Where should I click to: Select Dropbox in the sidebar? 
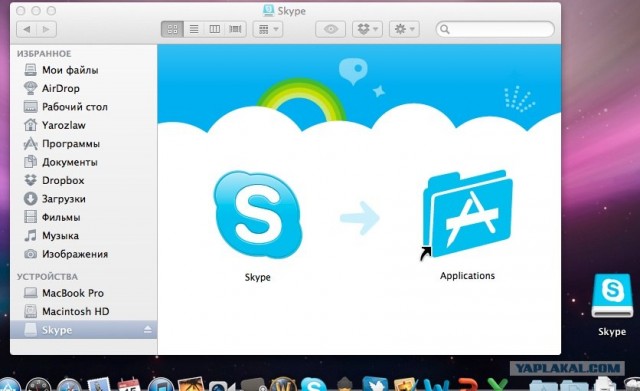83,180
